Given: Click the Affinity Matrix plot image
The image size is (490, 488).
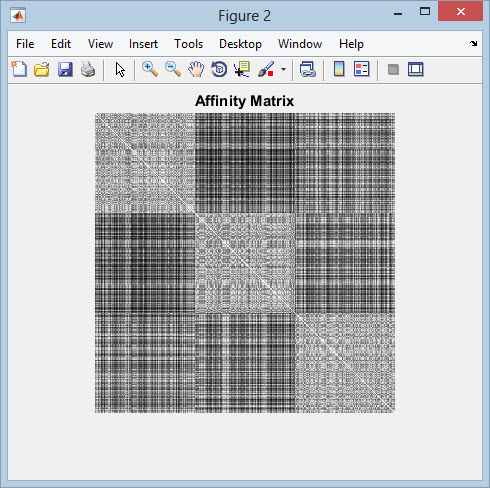Looking at the screenshot, I should click(x=245, y=263).
